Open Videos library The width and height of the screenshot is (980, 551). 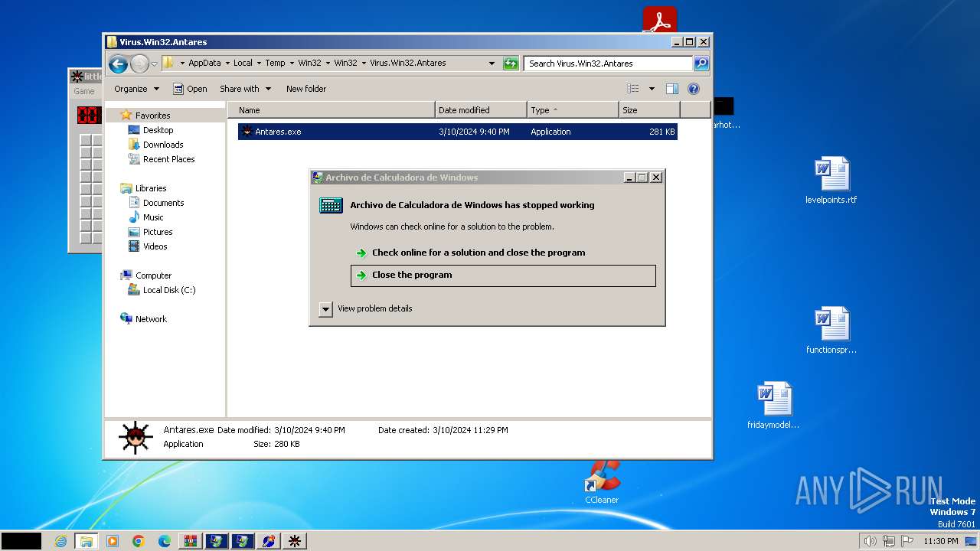155,246
